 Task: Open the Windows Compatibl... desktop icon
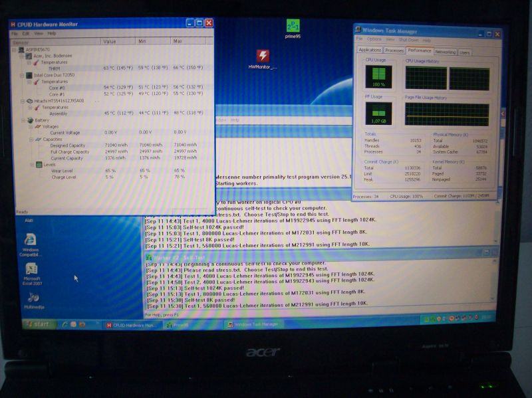(x=30, y=239)
